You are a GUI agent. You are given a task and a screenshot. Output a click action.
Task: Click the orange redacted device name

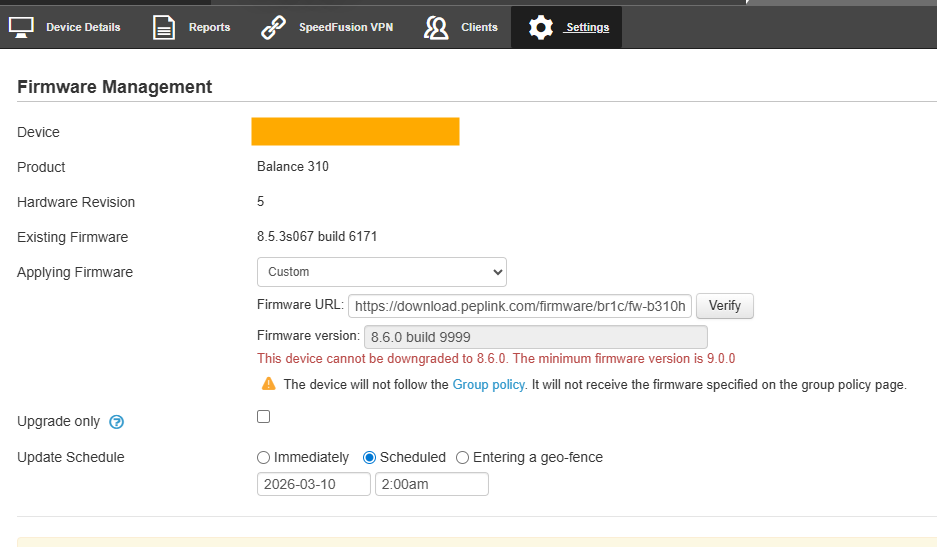pyautogui.click(x=355, y=132)
